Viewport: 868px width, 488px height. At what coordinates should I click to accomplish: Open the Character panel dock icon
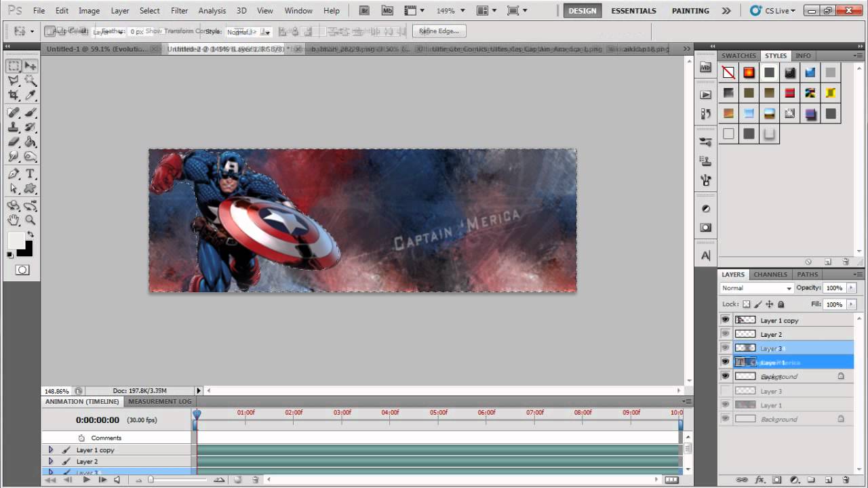point(706,256)
